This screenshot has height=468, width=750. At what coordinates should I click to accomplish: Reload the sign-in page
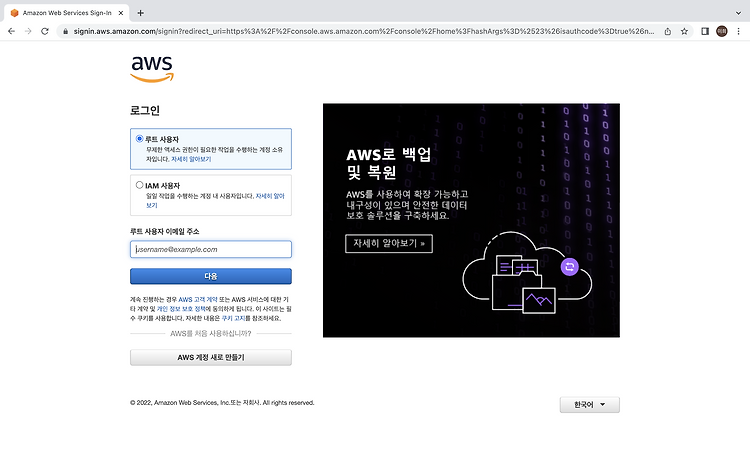click(x=44, y=31)
